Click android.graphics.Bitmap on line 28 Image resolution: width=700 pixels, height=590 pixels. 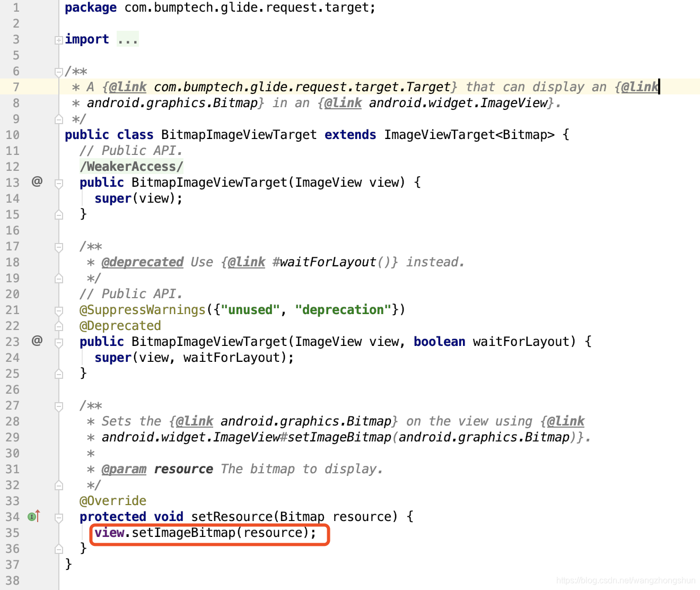click(306, 421)
